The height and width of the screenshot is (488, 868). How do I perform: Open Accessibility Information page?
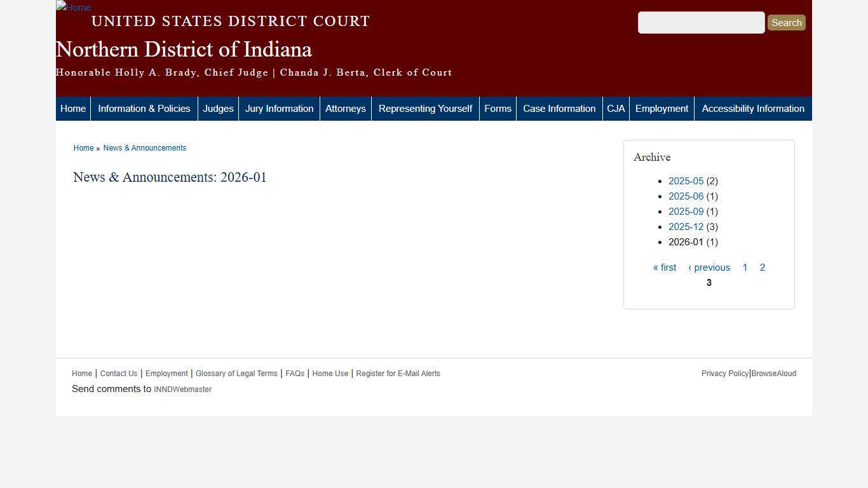pyautogui.click(x=753, y=108)
